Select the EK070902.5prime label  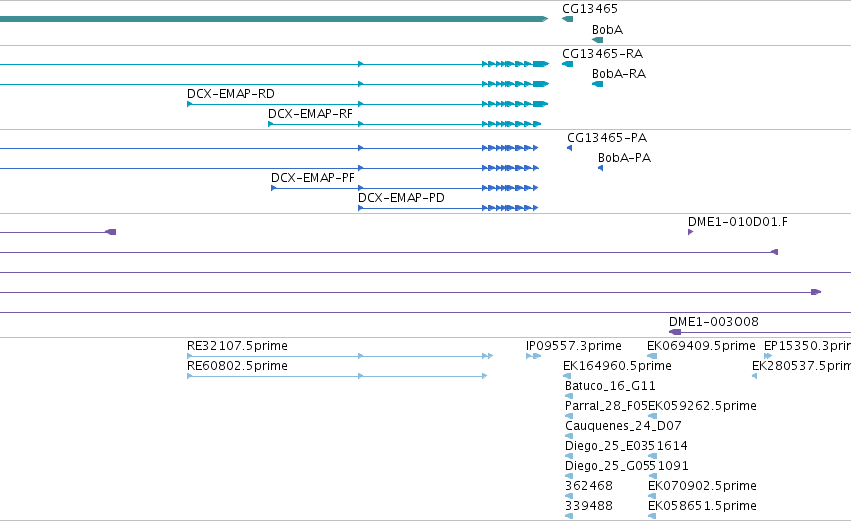(x=702, y=486)
